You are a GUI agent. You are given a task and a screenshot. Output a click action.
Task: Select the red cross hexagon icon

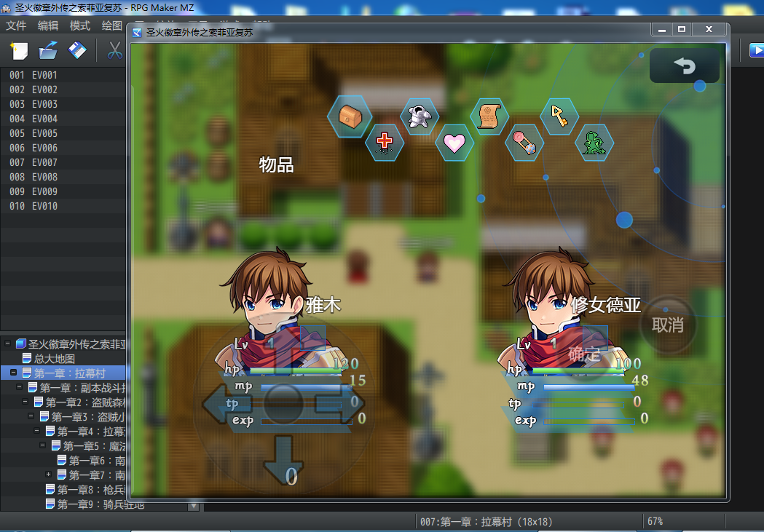385,142
